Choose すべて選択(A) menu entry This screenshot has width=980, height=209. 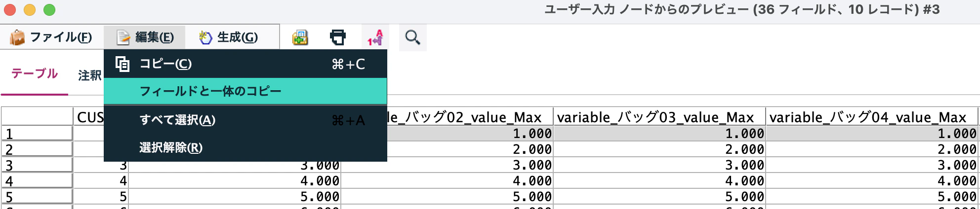(x=245, y=120)
